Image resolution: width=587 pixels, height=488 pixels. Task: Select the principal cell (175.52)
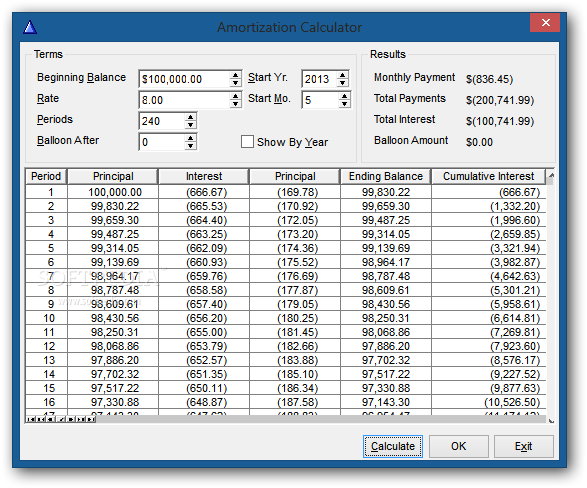click(x=295, y=262)
